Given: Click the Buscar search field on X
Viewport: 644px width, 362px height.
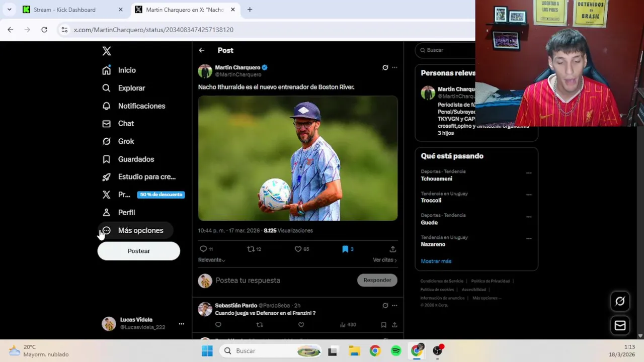Looking at the screenshot, I should tap(445, 50).
